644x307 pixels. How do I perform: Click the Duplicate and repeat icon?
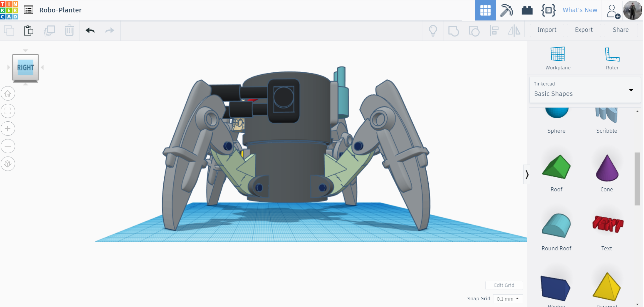click(49, 30)
